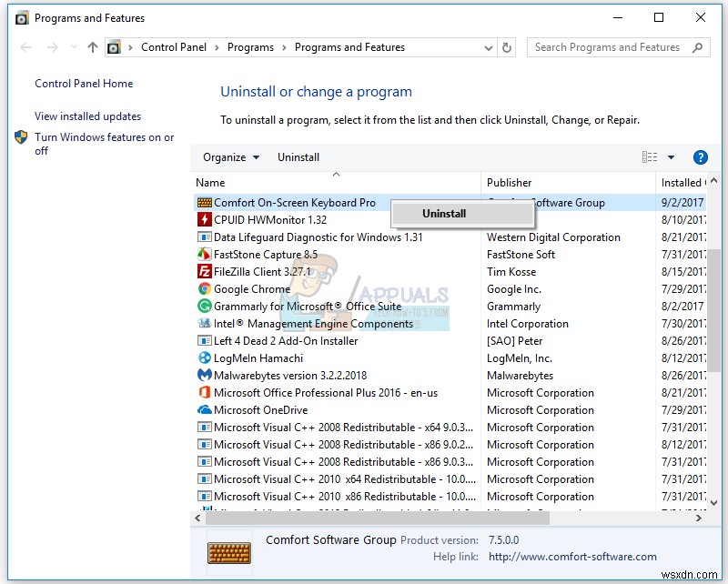Expand the address bar history dropdown
The width and height of the screenshot is (728, 584).
[x=489, y=47]
